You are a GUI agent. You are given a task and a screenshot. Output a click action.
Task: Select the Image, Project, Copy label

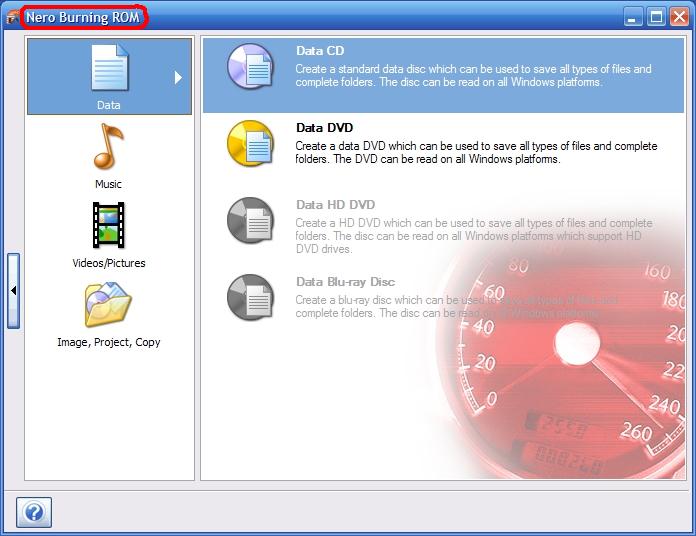[109, 343]
